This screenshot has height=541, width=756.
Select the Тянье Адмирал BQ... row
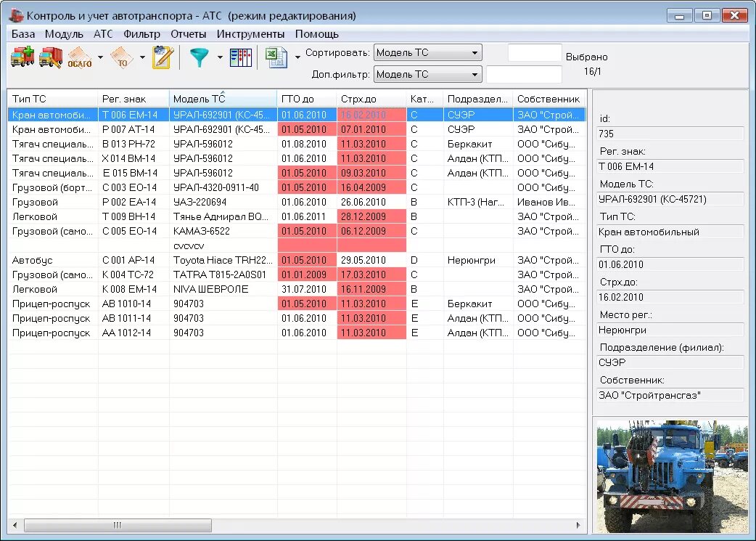(297, 216)
